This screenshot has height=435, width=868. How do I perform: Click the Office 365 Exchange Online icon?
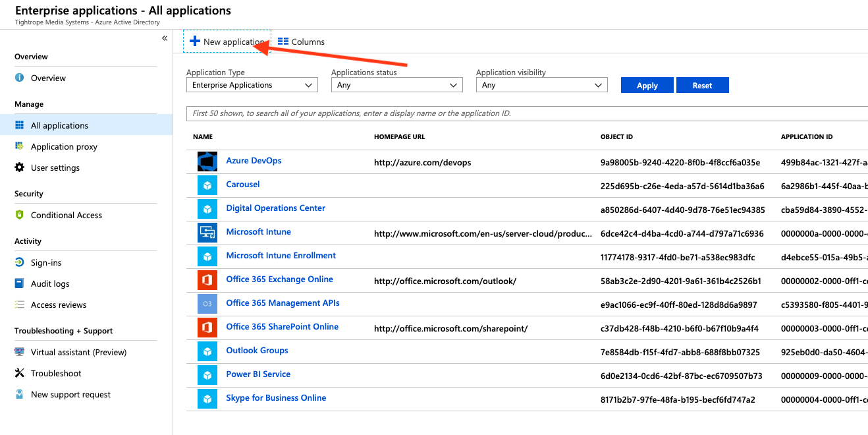[207, 280]
